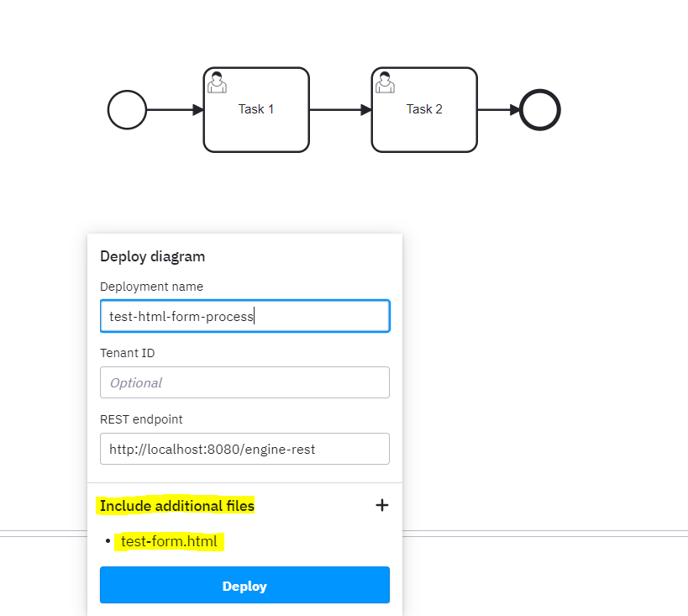Click the plus icon to add files
The image size is (688, 616).
click(381, 505)
